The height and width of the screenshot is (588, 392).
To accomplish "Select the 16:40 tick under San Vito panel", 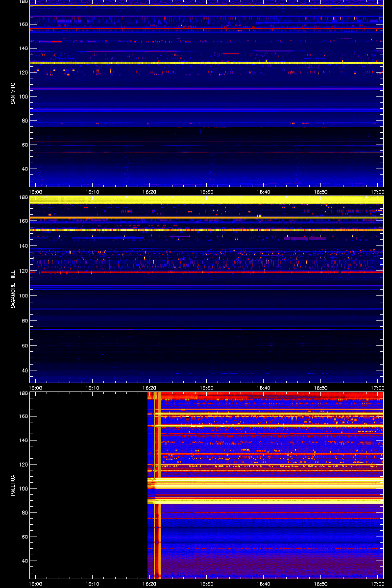I will click(264, 192).
